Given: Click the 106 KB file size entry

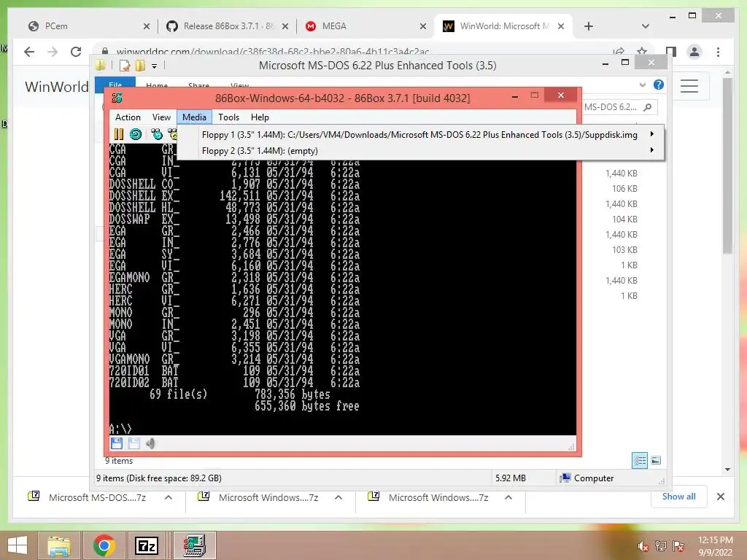Looking at the screenshot, I should [624, 189].
